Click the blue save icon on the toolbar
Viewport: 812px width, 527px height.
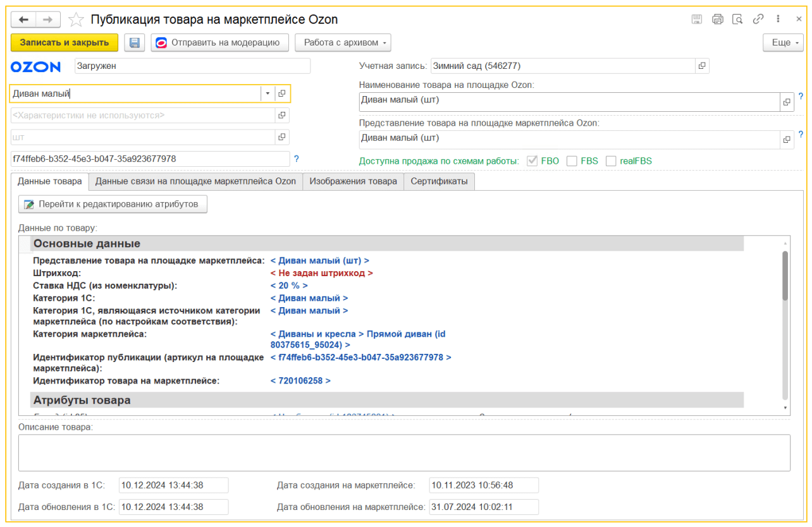tap(134, 42)
